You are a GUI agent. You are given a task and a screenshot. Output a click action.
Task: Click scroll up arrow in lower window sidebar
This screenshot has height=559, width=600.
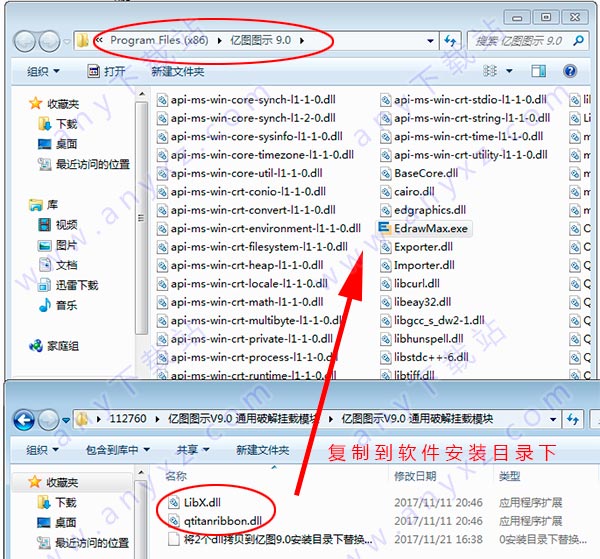tap(141, 473)
